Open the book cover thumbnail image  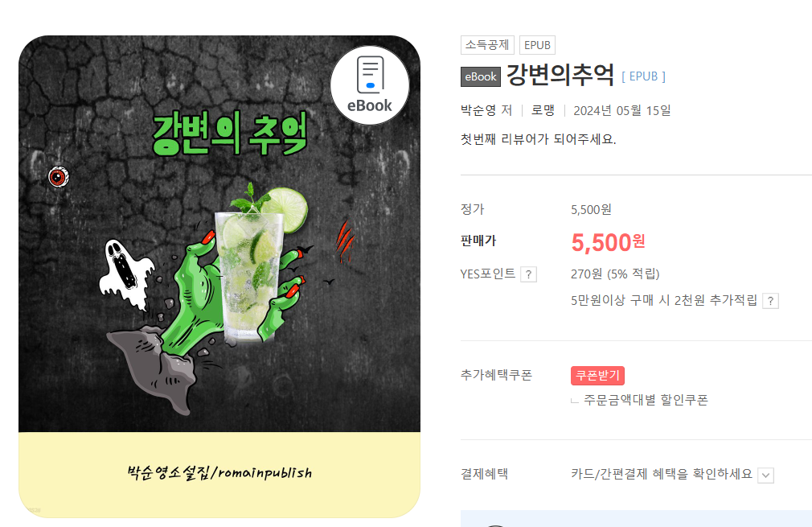pyautogui.click(x=219, y=277)
